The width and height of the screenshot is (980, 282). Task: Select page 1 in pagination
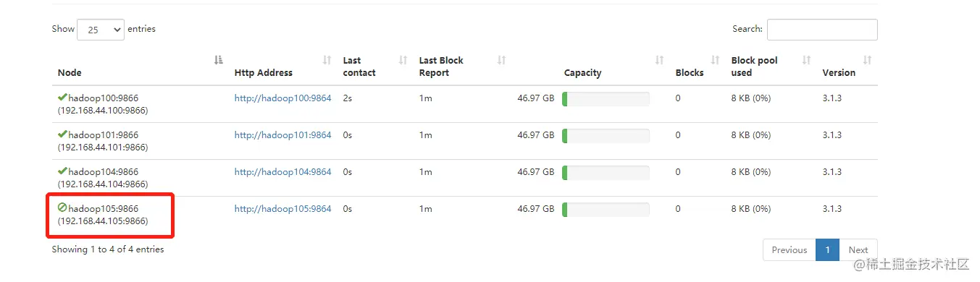(x=827, y=249)
